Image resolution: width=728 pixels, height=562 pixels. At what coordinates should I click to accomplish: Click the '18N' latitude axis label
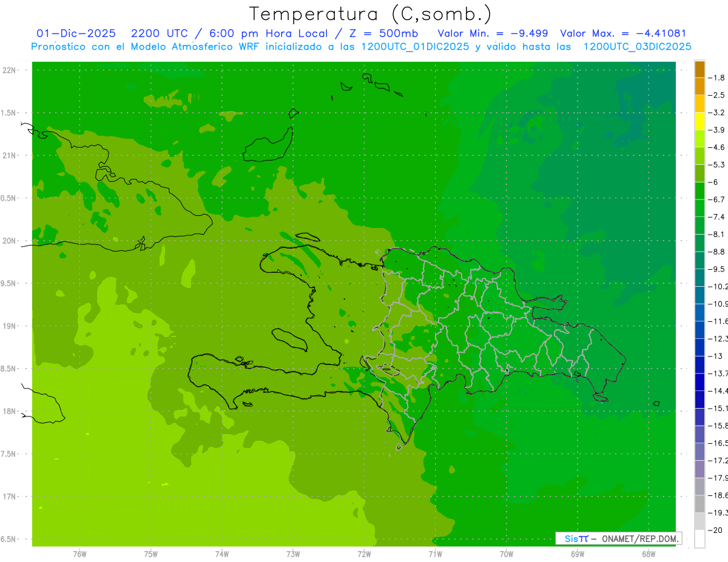[x=9, y=411]
